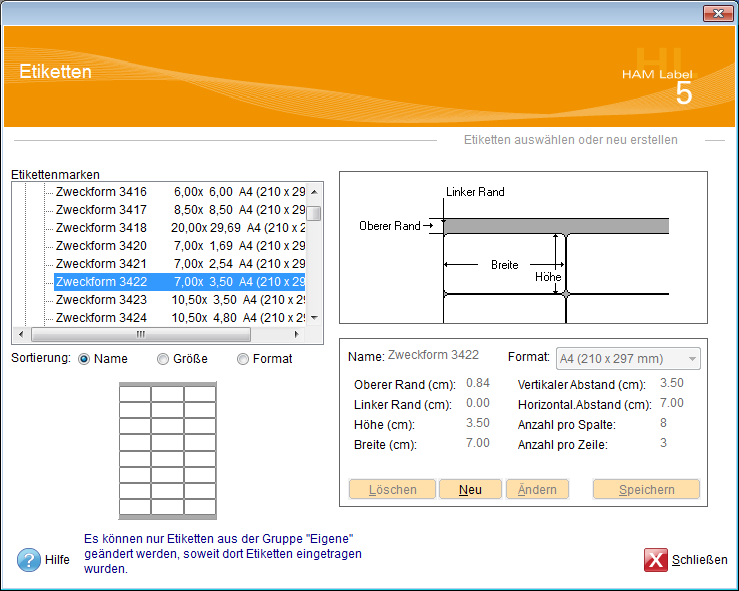739x591 pixels.
Task: Click the Breite value 7.00
Action: pyautogui.click(x=478, y=443)
